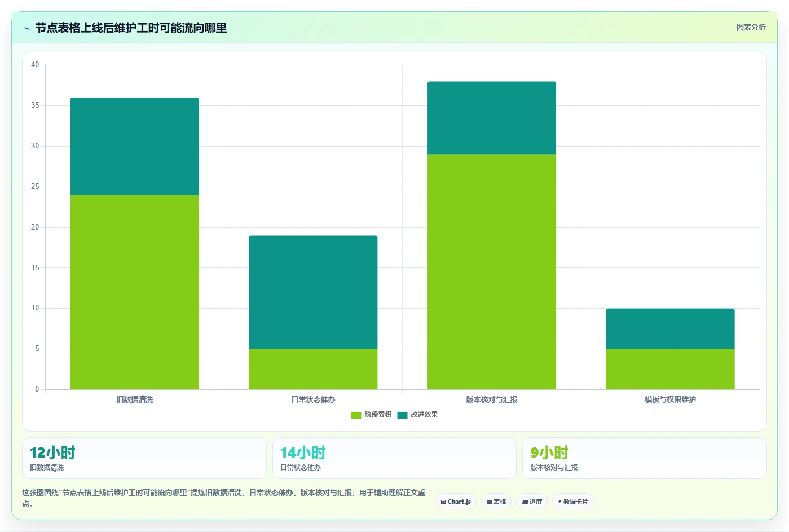
Task: Click the y-axis value 15
Action: [x=35, y=267]
